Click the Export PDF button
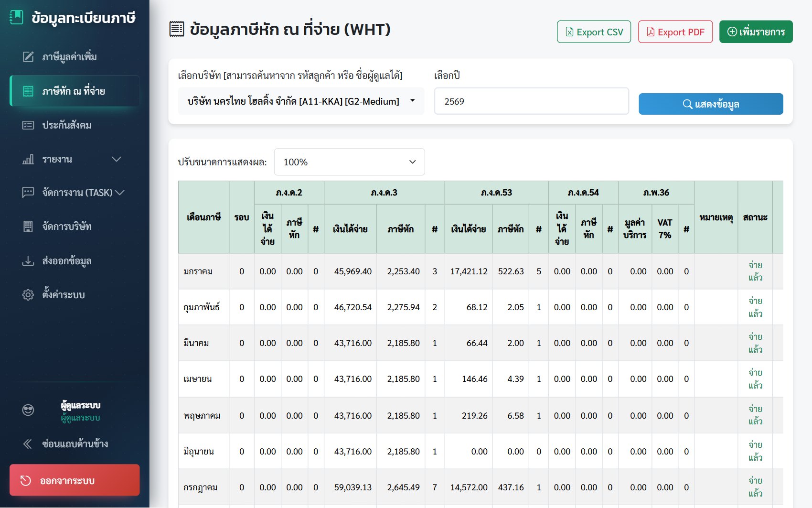The width and height of the screenshot is (812, 508). (675, 32)
